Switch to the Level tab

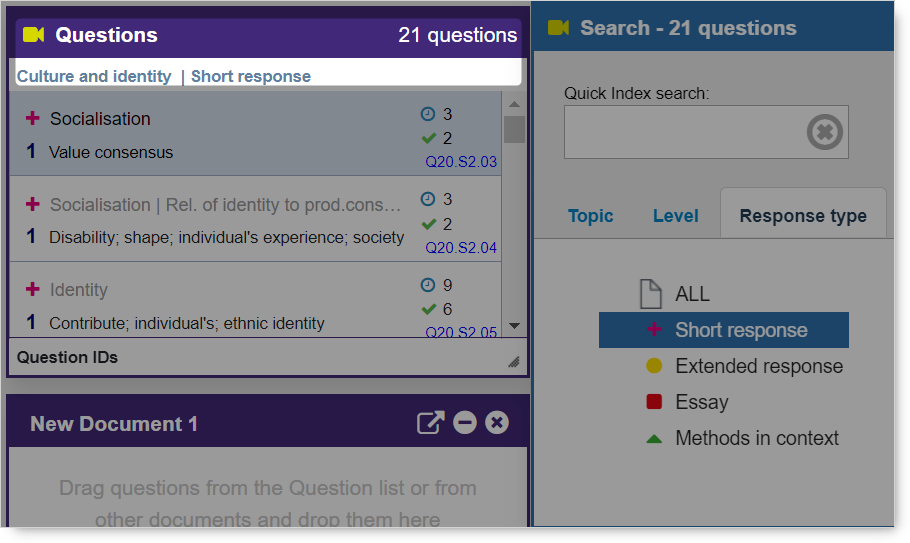point(675,216)
